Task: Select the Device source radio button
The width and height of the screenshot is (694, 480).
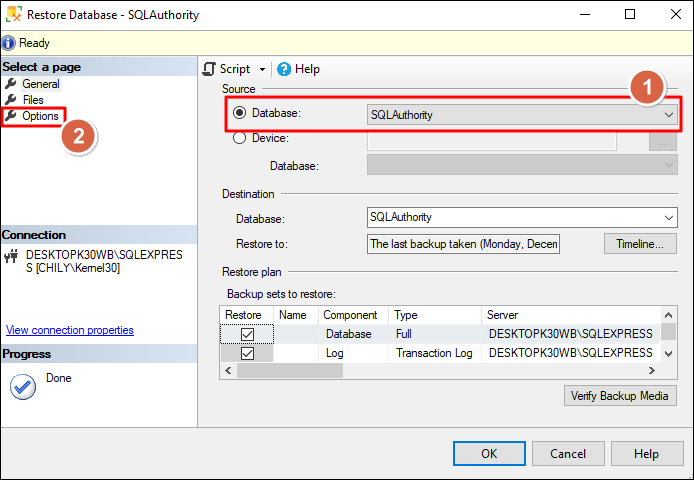Action: [x=239, y=138]
